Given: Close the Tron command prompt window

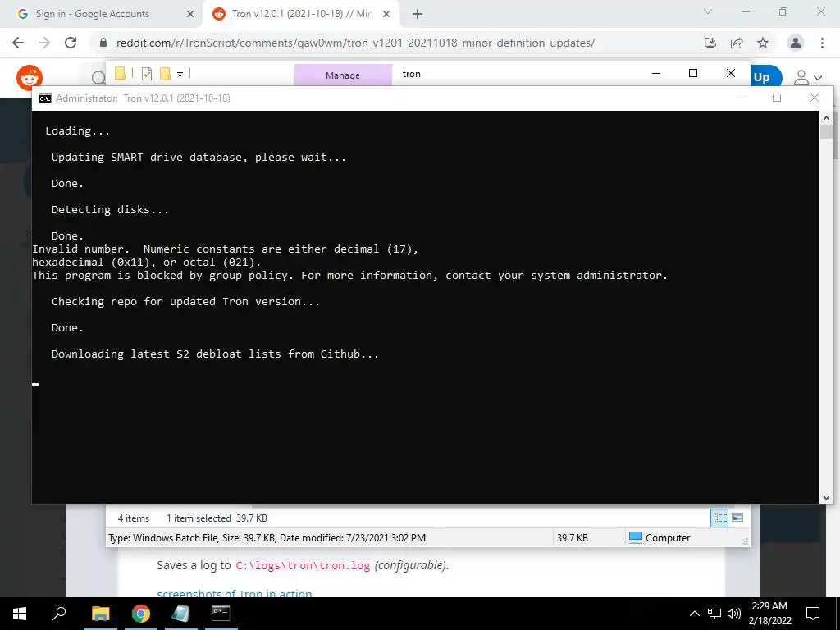Looking at the screenshot, I should [x=815, y=98].
